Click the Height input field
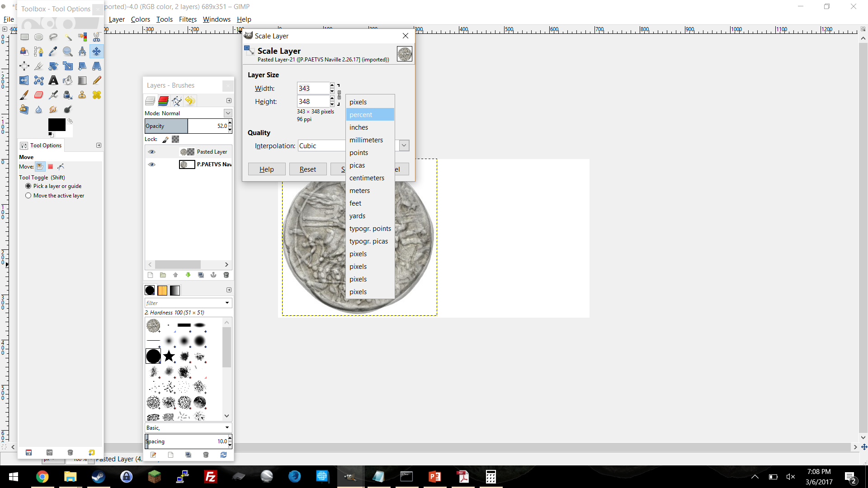 313,102
